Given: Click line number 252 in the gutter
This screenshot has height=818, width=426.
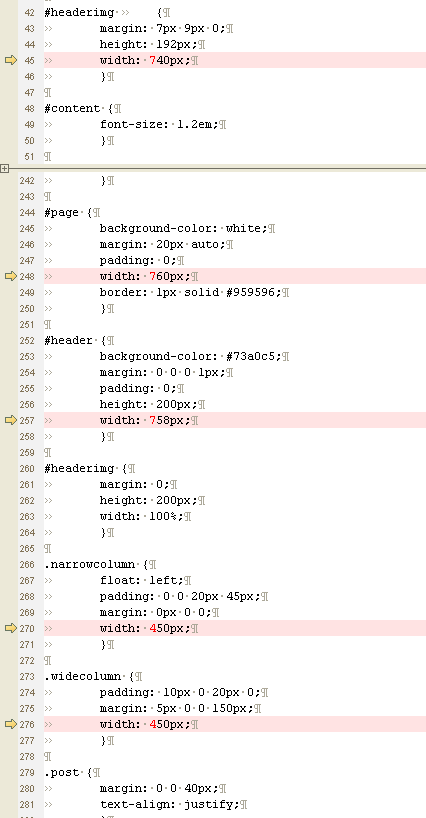Looking at the screenshot, I should [x=27, y=341].
